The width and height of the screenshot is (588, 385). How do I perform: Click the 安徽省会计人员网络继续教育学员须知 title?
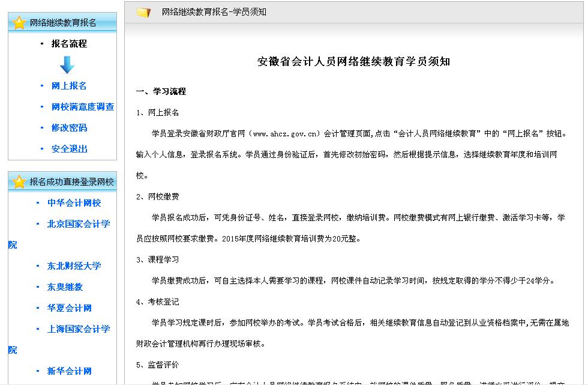[353, 62]
